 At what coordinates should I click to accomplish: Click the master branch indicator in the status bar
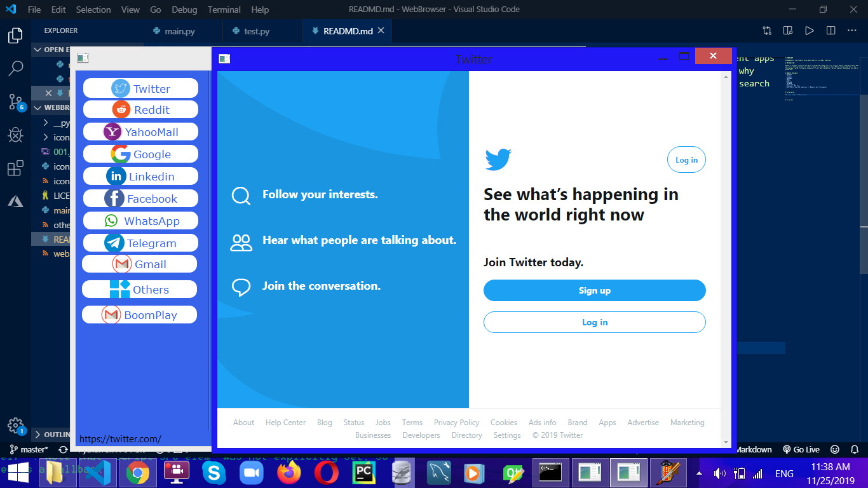click(x=29, y=449)
